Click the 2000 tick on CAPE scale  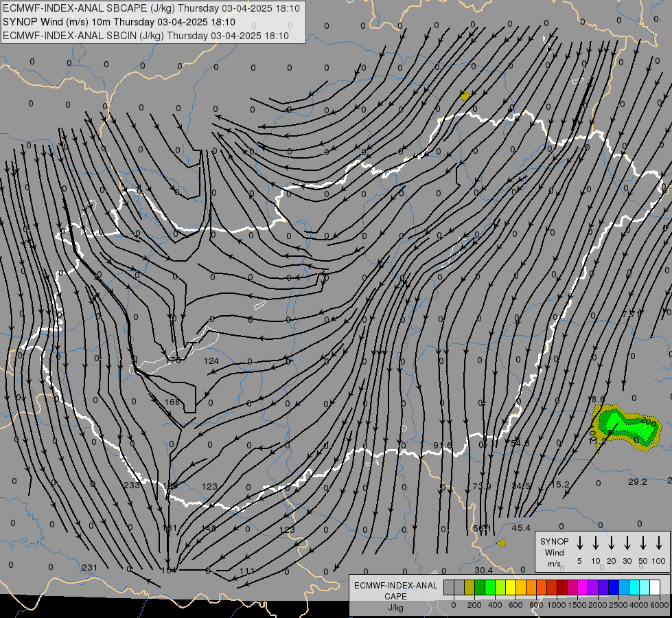click(x=598, y=605)
